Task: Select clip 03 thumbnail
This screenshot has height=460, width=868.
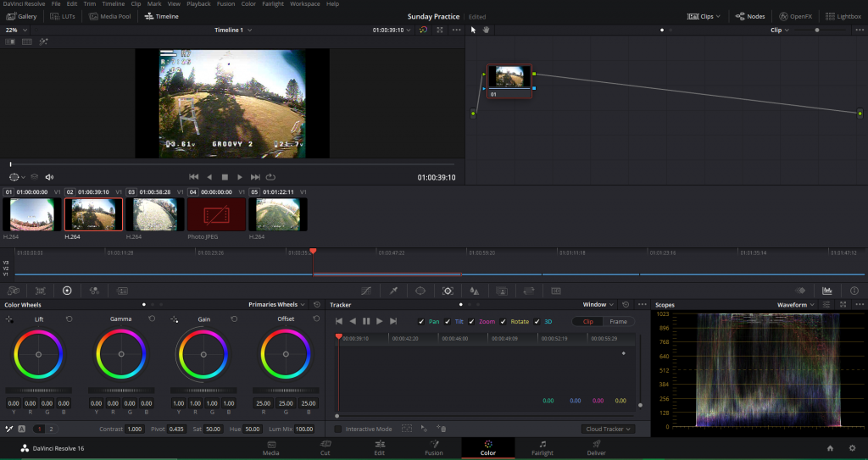Action: coord(155,214)
